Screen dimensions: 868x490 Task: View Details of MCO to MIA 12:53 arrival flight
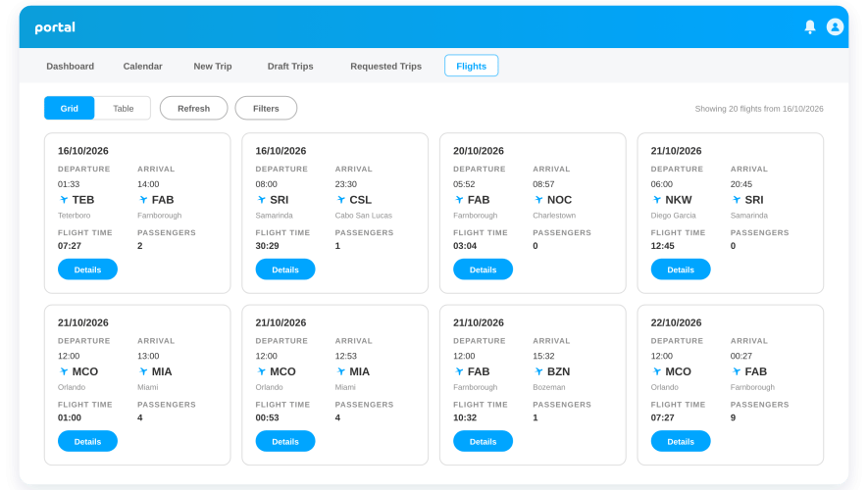tap(285, 441)
